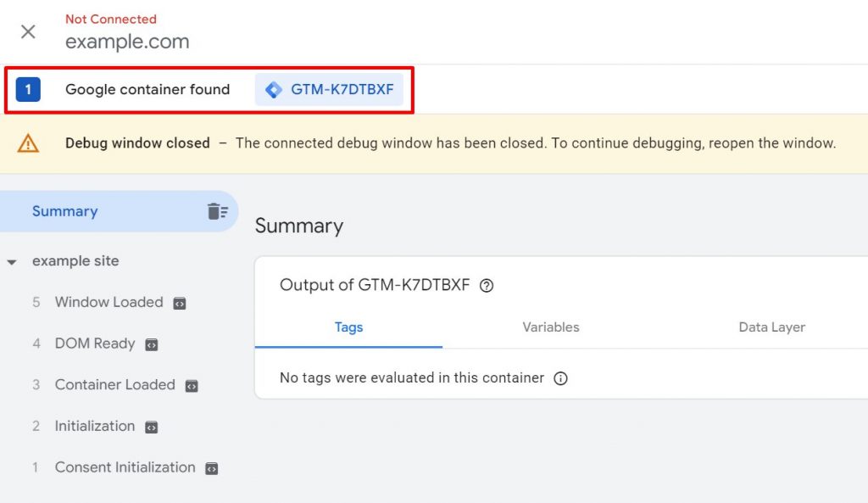This screenshot has width=868, height=503.
Task: Open the Data Layer tab
Action: [x=771, y=327]
